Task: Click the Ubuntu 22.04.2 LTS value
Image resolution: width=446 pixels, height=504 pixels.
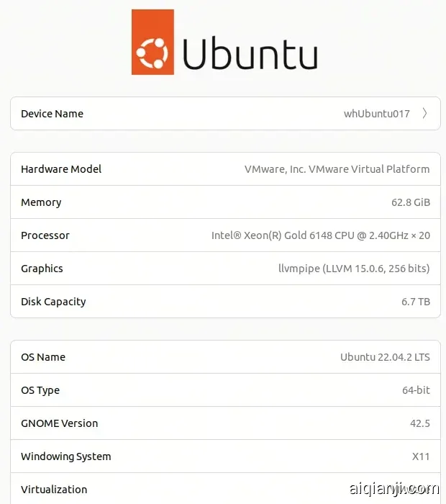Action: coord(385,357)
